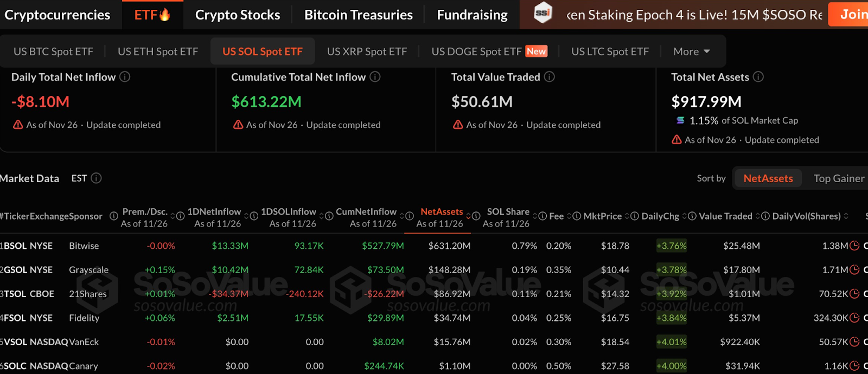Click info icon between MktPrice and DailyChg
This screenshot has width=868, height=374.
635,216
